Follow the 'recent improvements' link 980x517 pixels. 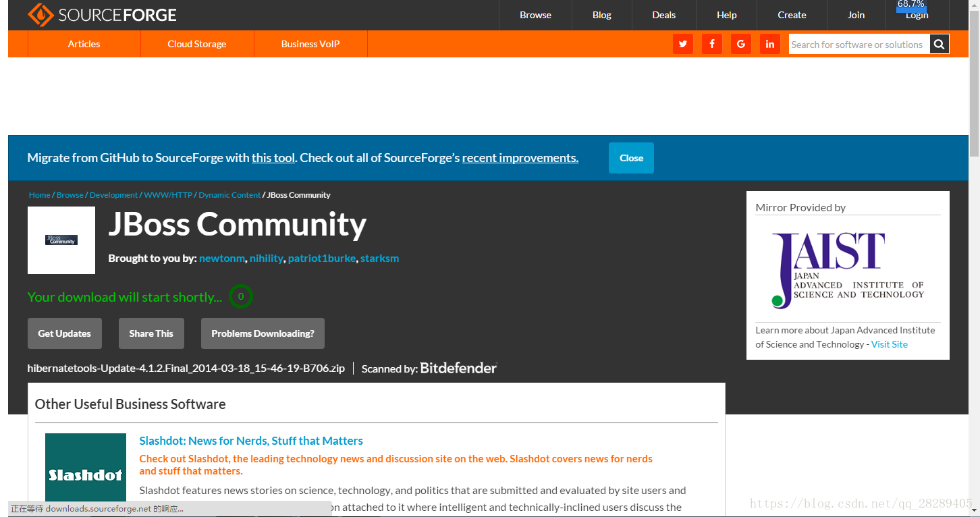[520, 158]
